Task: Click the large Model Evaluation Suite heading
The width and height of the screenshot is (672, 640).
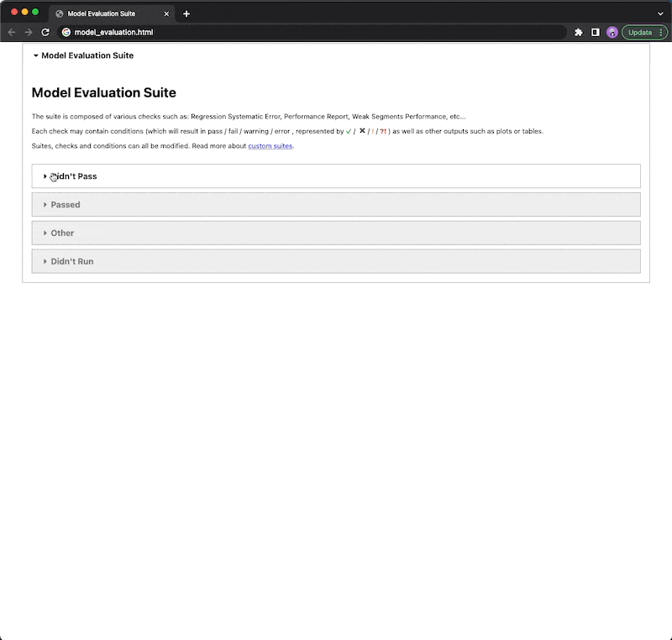Action: tap(103, 92)
